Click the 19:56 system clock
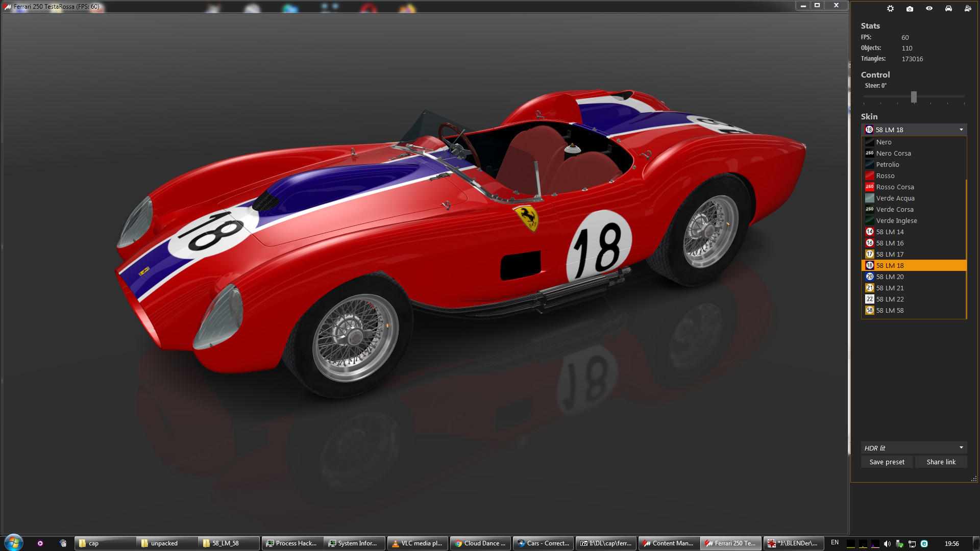The width and height of the screenshot is (980, 551). coord(951,544)
